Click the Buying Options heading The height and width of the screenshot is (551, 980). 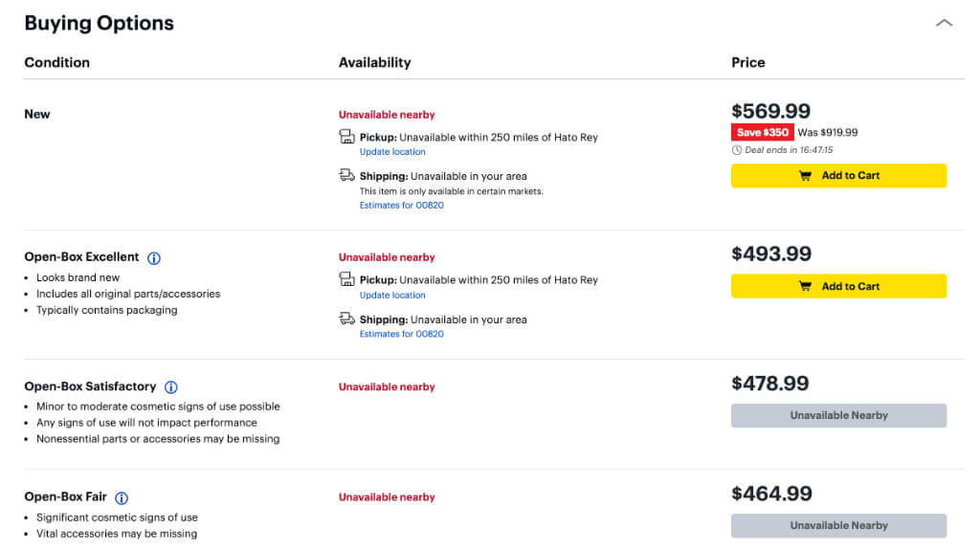100,24
